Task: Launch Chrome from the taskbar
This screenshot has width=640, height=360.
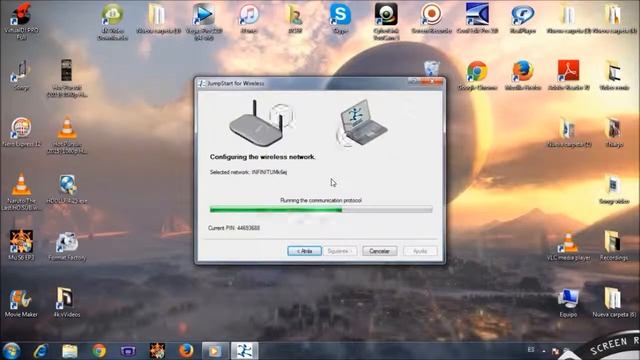Action: (99, 351)
